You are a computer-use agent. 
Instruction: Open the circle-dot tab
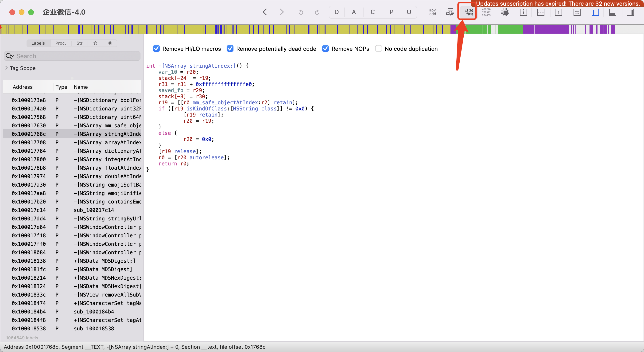(110, 43)
